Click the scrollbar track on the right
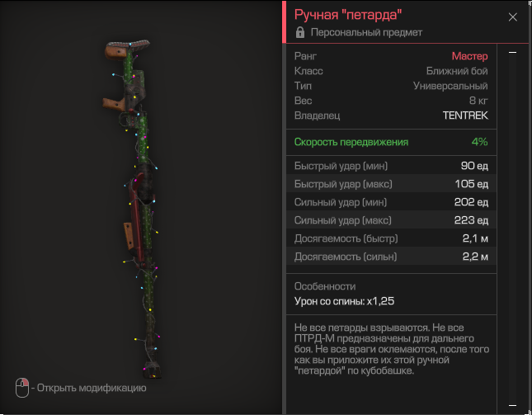 click(512, 229)
